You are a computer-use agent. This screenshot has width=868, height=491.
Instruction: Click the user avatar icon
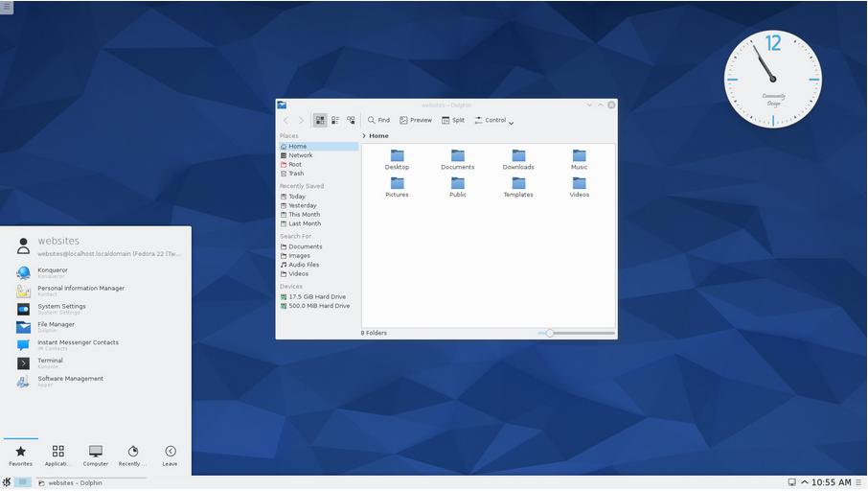point(23,246)
